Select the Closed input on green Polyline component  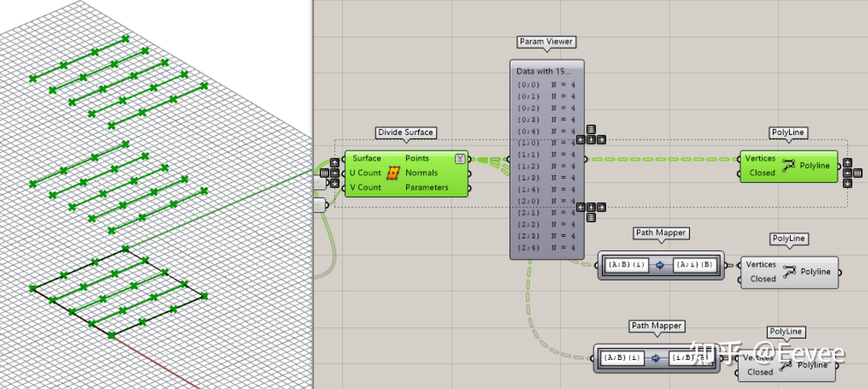pos(762,173)
